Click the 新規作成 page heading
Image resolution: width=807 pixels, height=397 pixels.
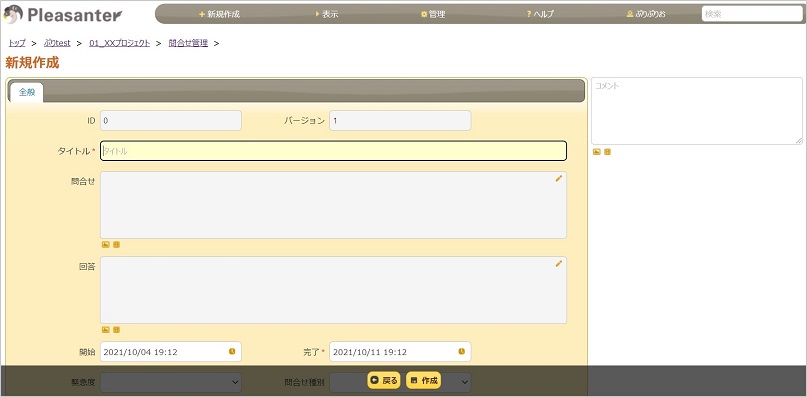pos(32,63)
